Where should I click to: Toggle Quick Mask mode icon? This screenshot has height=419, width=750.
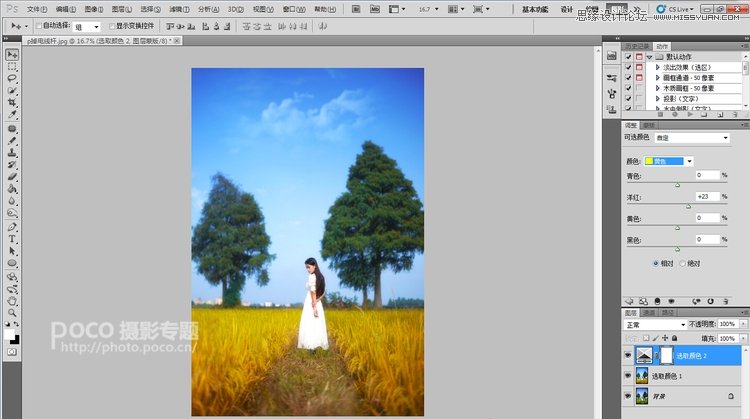(x=12, y=352)
